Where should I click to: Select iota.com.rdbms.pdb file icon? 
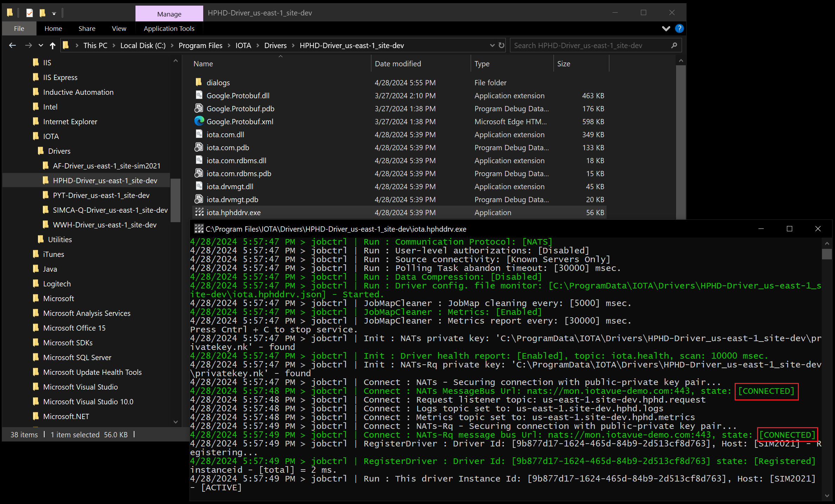pos(199,173)
